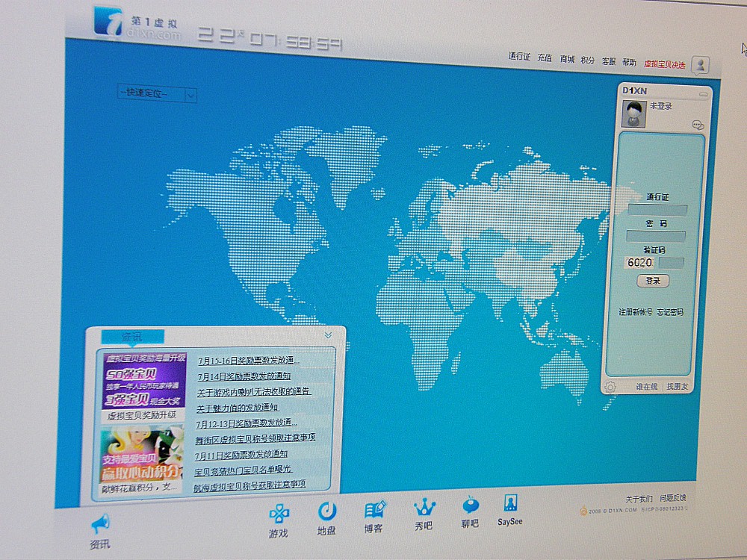747x560 pixels.
Task: Open 关于游戏内喇叭无法收取的通告 link
Action: point(254,392)
